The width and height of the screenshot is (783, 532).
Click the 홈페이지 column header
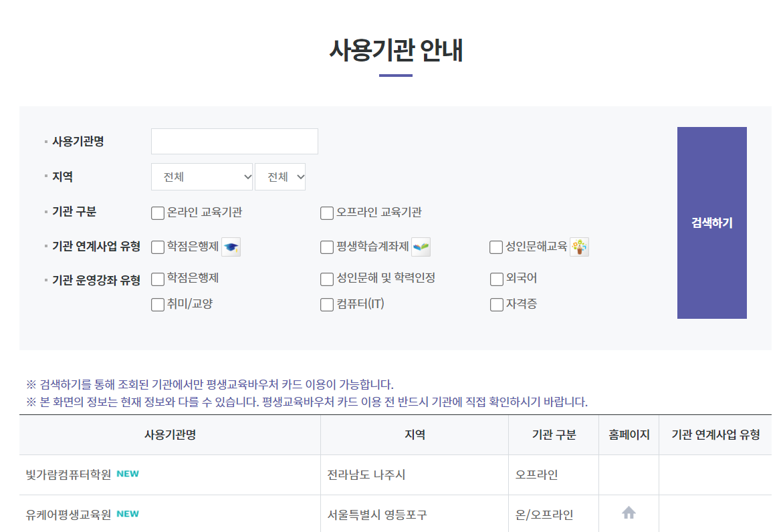(629, 434)
